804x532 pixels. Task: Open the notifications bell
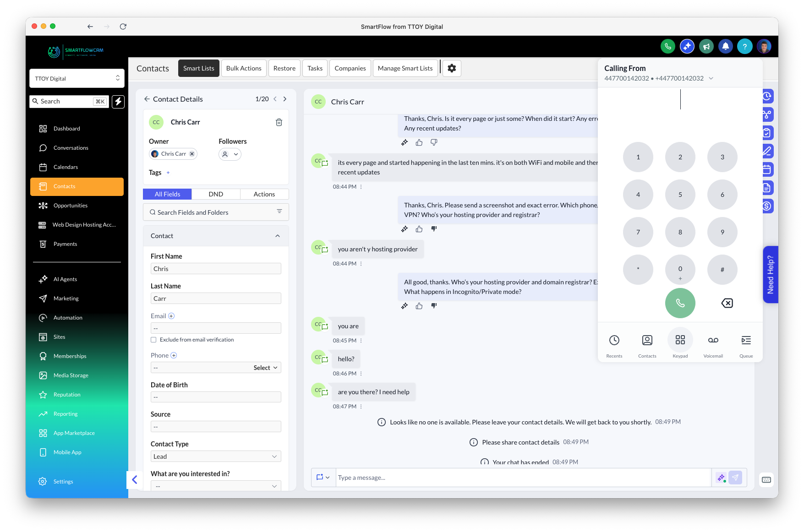[x=725, y=46]
